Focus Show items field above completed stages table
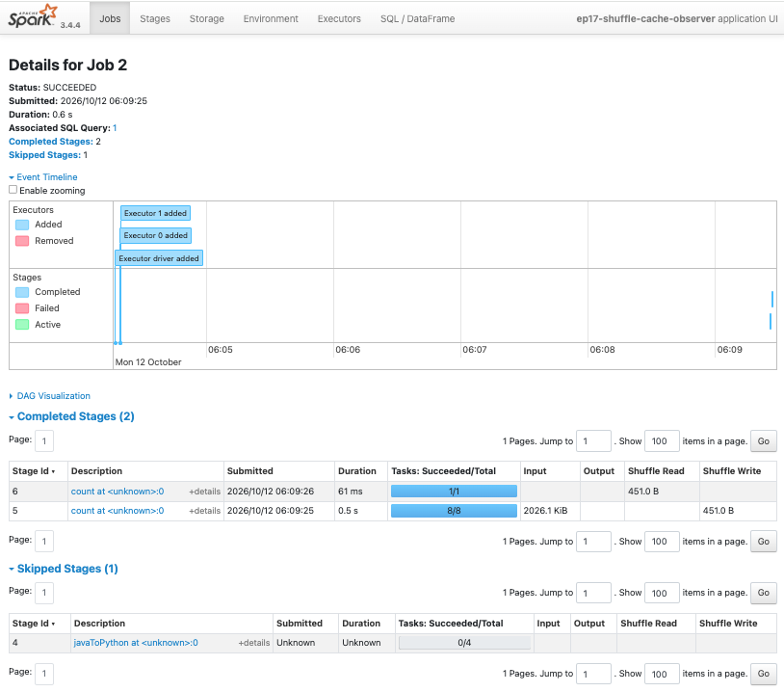Viewport: 784px width, 692px height. [662, 441]
